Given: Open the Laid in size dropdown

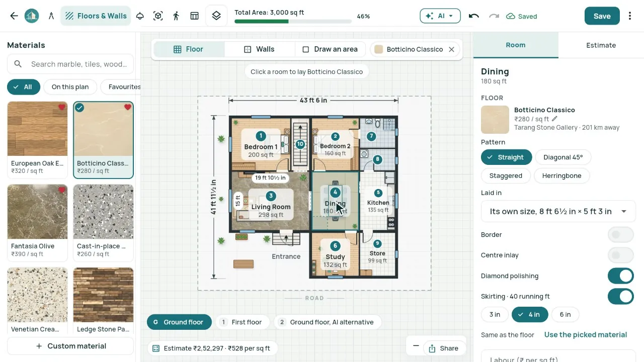Looking at the screenshot, I should click(x=558, y=212).
